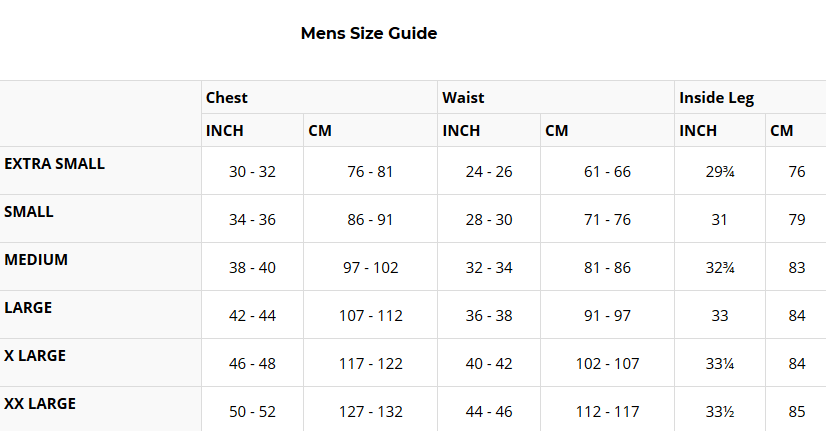Select the EXTRA SMALL row label

pyautogui.click(x=54, y=163)
